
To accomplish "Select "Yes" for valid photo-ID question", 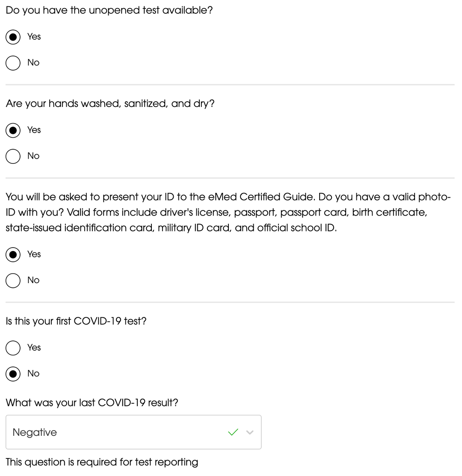I will [13, 254].
